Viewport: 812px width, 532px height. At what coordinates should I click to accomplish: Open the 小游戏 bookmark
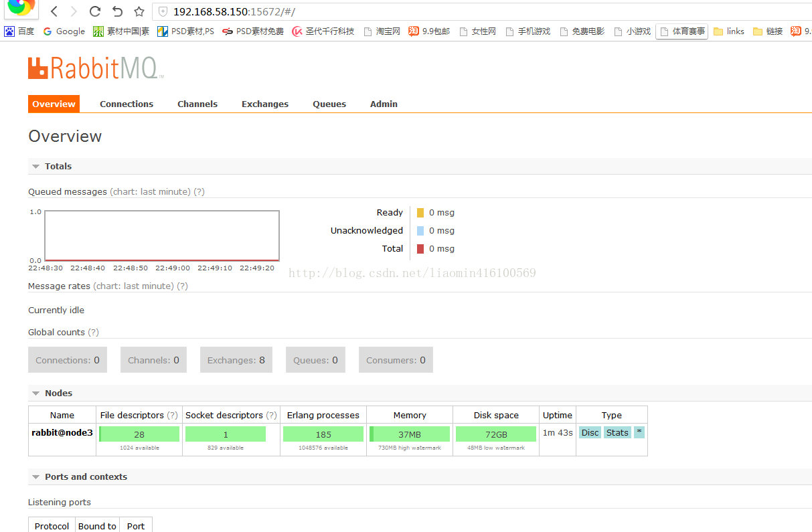(632, 31)
